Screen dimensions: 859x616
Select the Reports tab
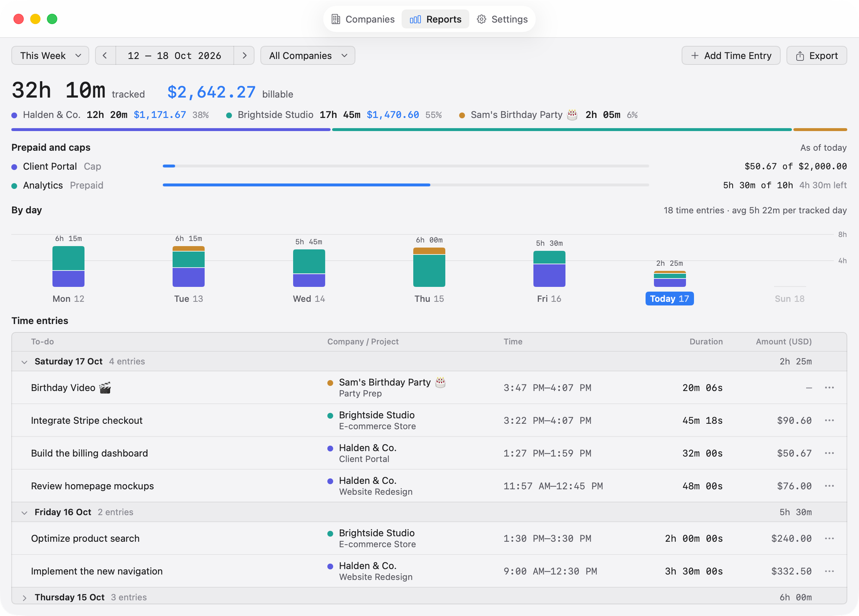pyautogui.click(x=435, y=19)
